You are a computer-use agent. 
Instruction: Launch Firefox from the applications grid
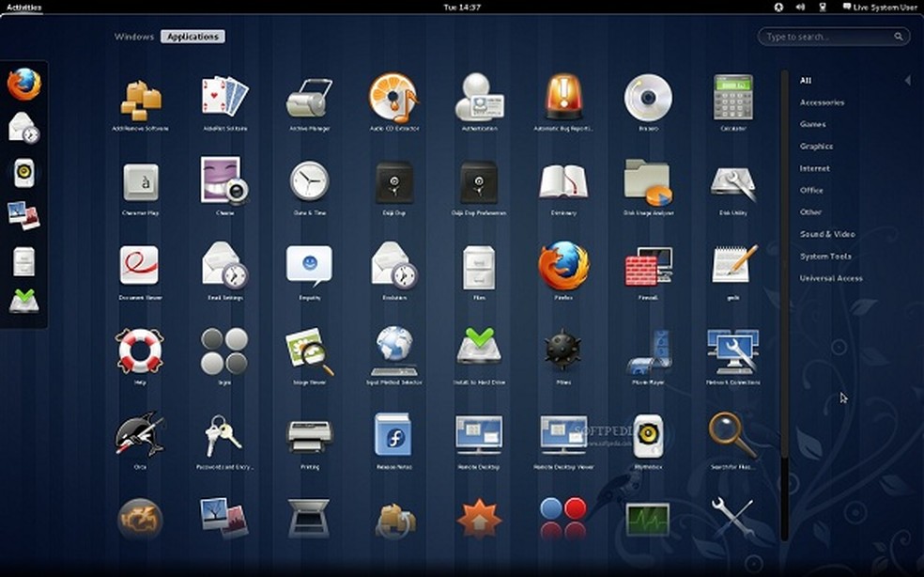[563, 267]
